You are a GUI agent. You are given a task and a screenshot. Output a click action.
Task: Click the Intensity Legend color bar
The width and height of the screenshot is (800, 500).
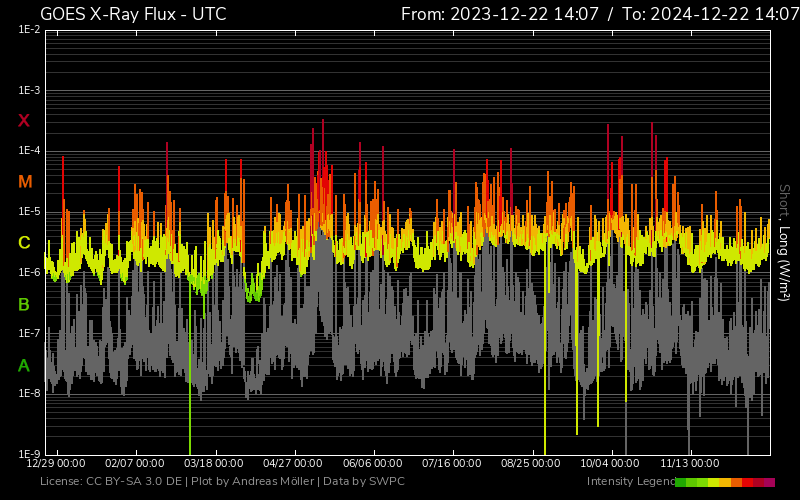pos(725,482)
